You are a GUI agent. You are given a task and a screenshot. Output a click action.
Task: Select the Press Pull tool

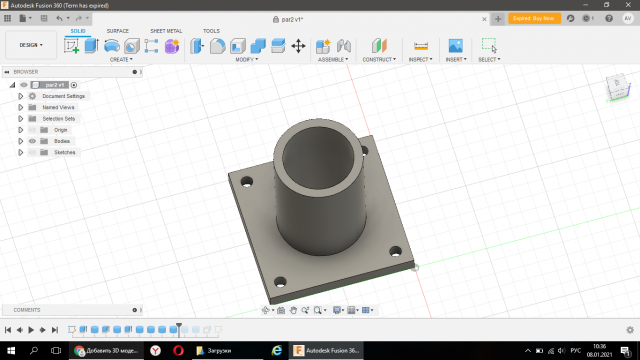tap(197, 46)
